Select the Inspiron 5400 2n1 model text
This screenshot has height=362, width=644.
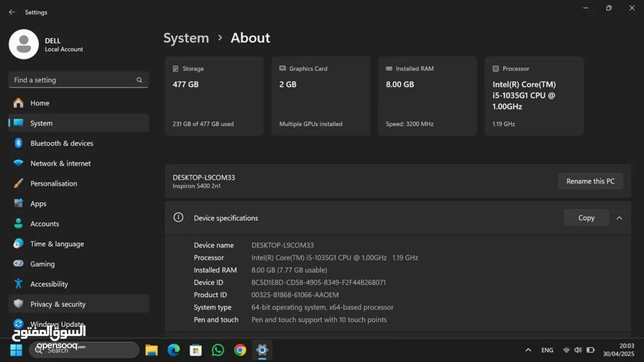click(197, 186)
